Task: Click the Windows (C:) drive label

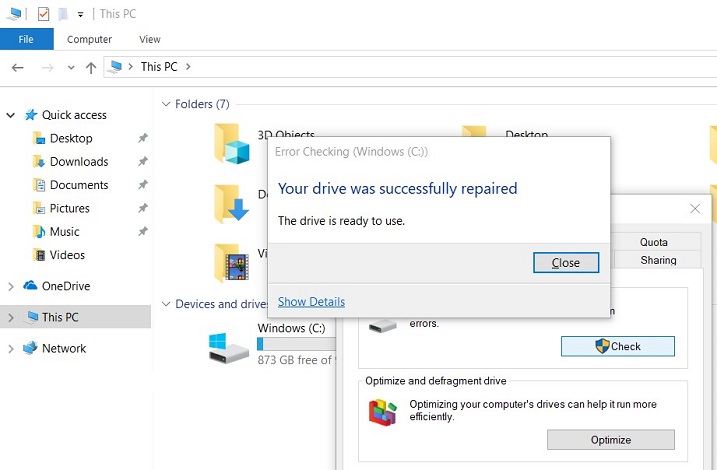Action: tap(291, 328)
